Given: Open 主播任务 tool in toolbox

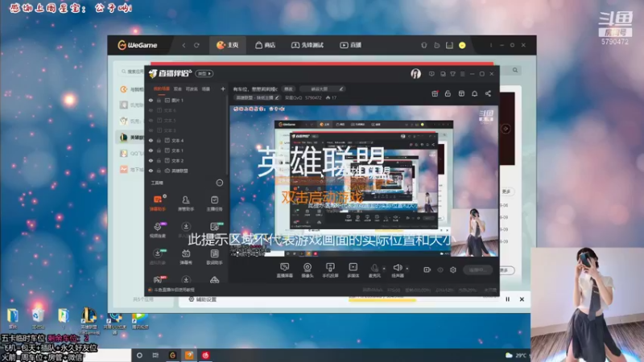Looking at the screenshot, I should [x=214, y=203].
